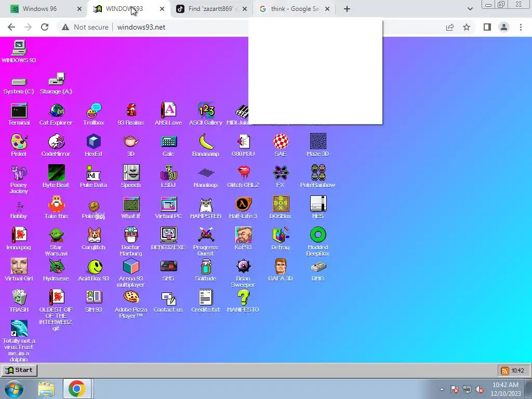This screenshot has width=532, height=399.
Task: Open Bananamp player
Action: click(x=206, y=145)
